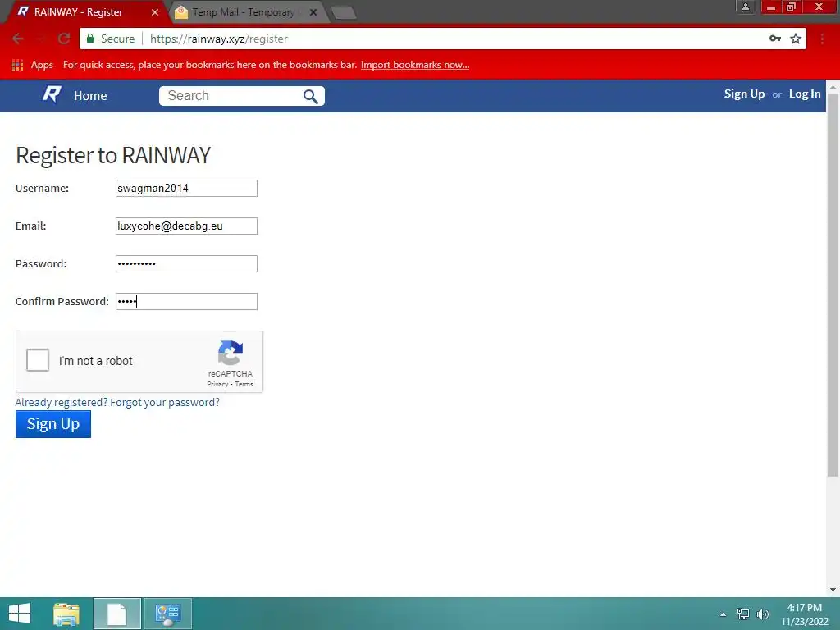The width and height of the screenshot is (840, 630).
Task: Open File Explorer from taskbar
Action: pyautogui.click(x=66, y=614)
